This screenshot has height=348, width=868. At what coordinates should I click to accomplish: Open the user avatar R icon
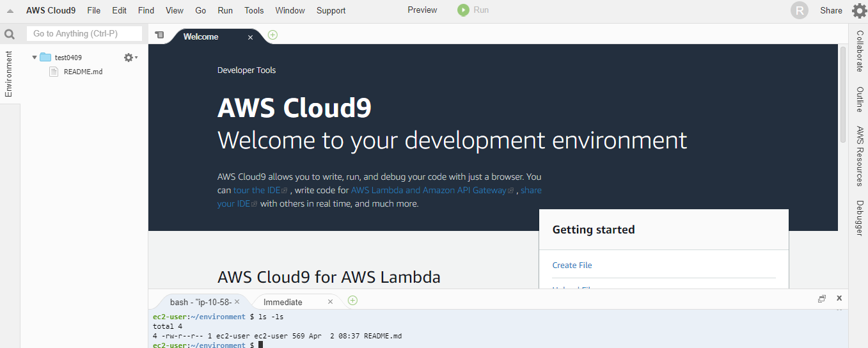[x=800, y=10]
